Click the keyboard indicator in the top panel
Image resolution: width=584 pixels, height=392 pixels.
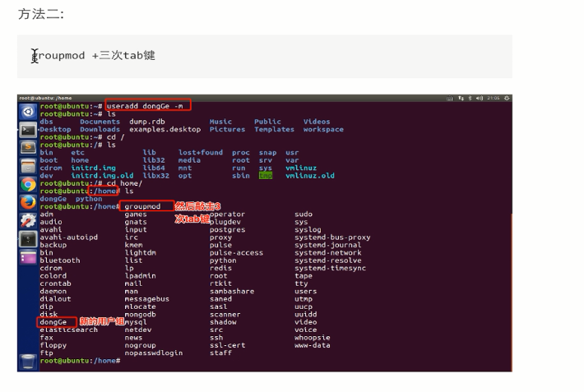pos(450,99)
